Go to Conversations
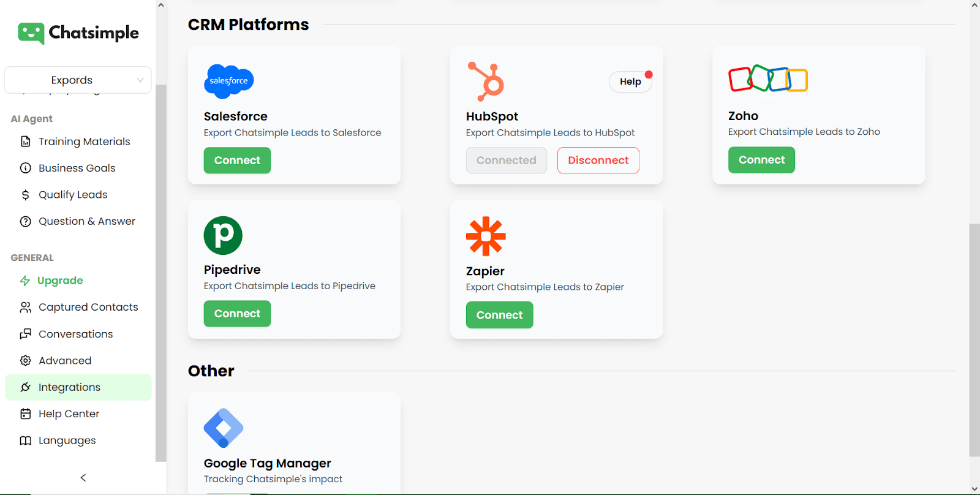This screenshot has width=980, height=495. (75, 334)
